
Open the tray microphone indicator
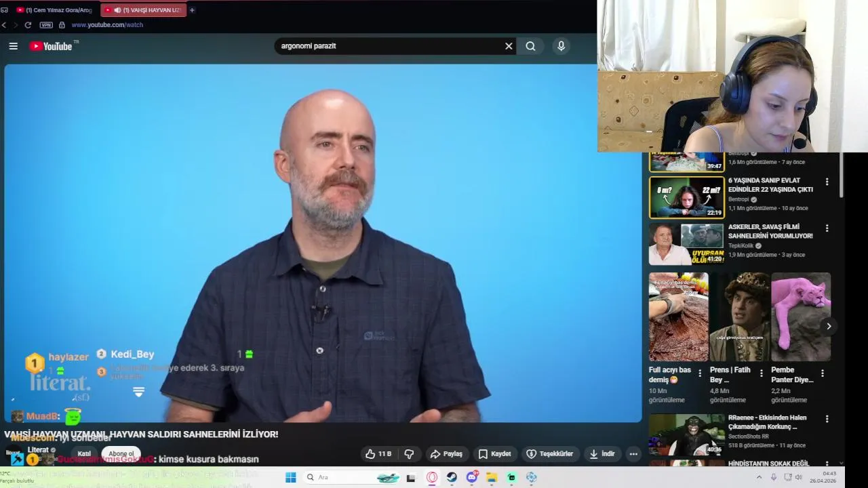click(x=774, y=477)
